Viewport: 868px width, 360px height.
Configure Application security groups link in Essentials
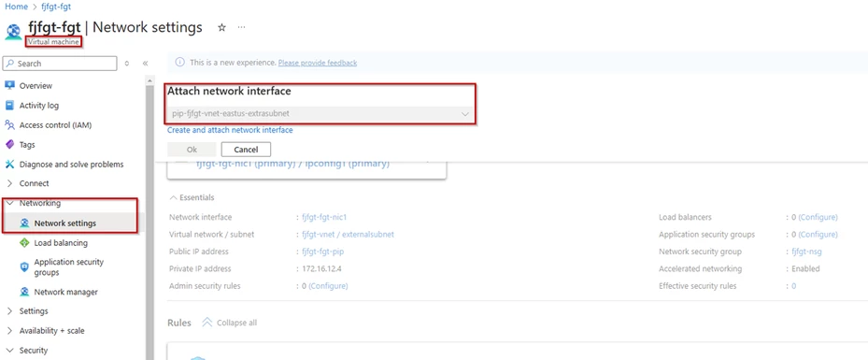(x=818, y=235)
